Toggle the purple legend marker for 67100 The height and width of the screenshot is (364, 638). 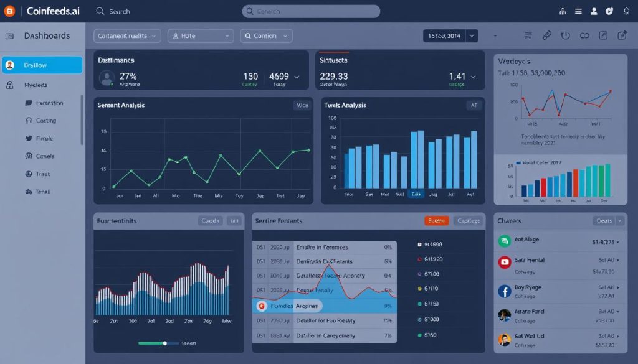pos(419,274)
